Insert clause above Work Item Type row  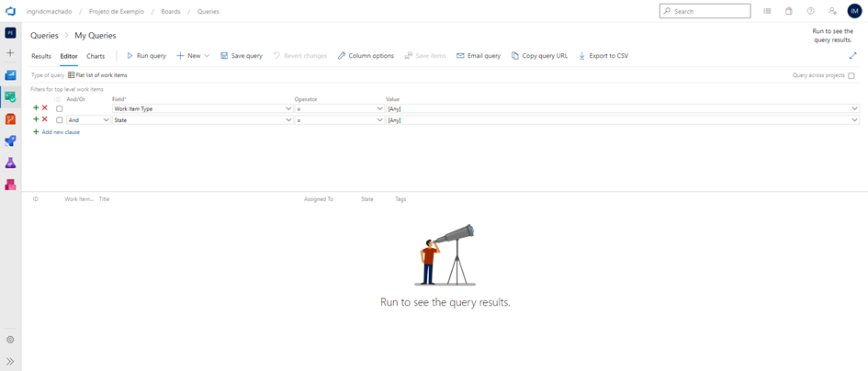36,108
